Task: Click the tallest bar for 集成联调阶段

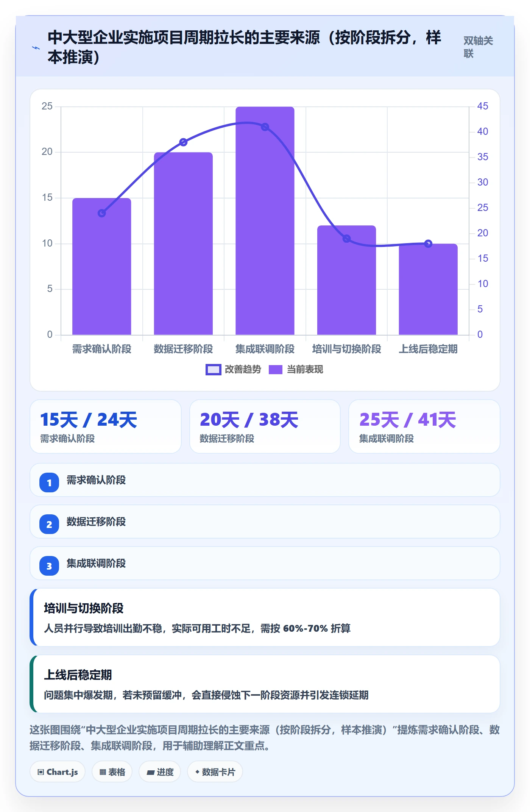Action: pos(265,221)
